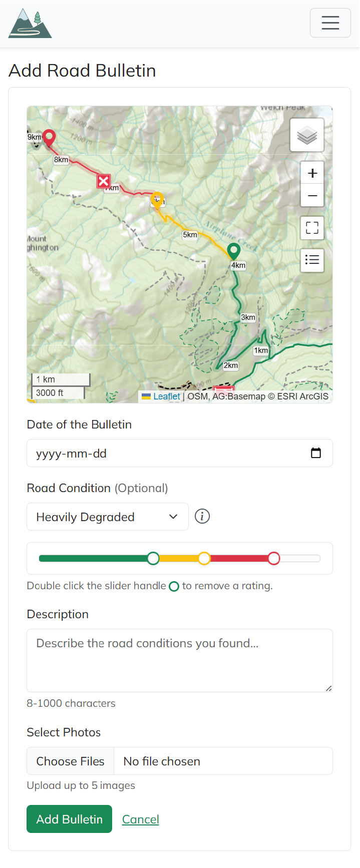The width and height of the screenshot is (360, 868).
Task: Focus the Description text area
Action: tap(179, 660)
